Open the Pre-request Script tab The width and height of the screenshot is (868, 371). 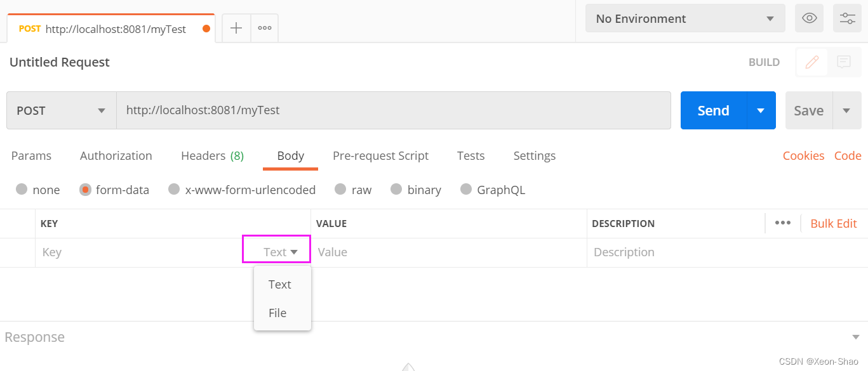(x=380, y=156)
